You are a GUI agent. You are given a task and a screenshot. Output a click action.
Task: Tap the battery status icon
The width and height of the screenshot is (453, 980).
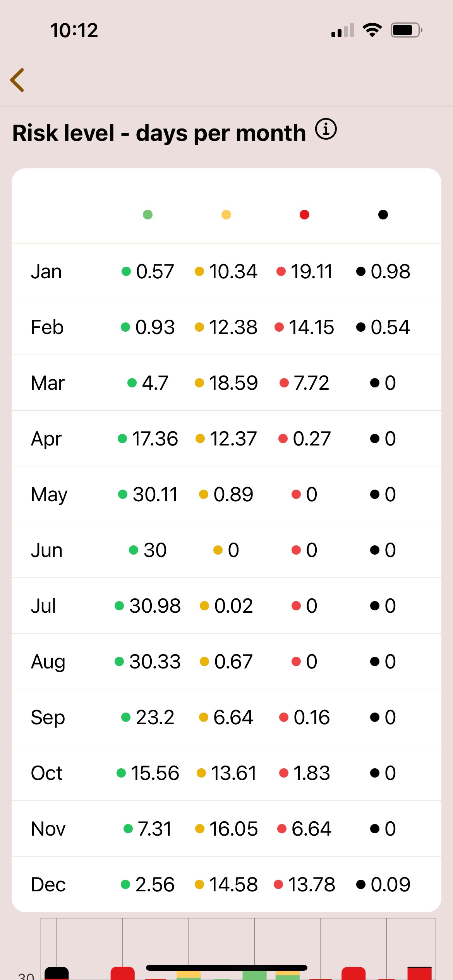[406, 30]
